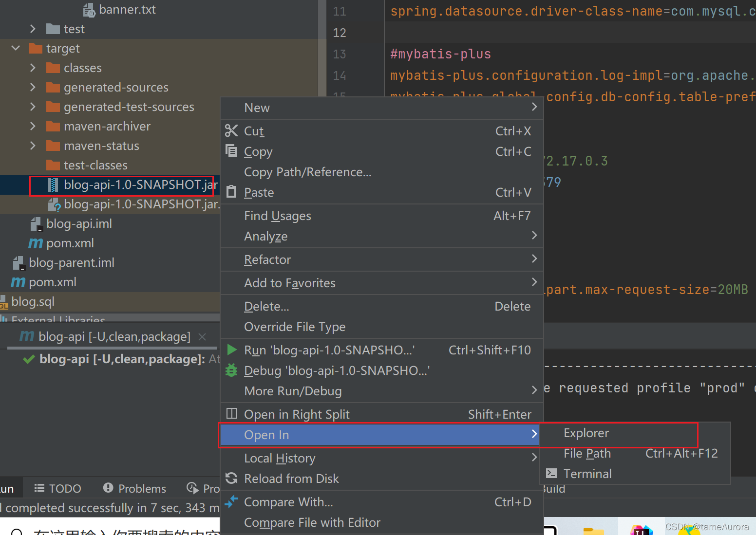Select Compare File with Editor item

click(x=382, y=522)
